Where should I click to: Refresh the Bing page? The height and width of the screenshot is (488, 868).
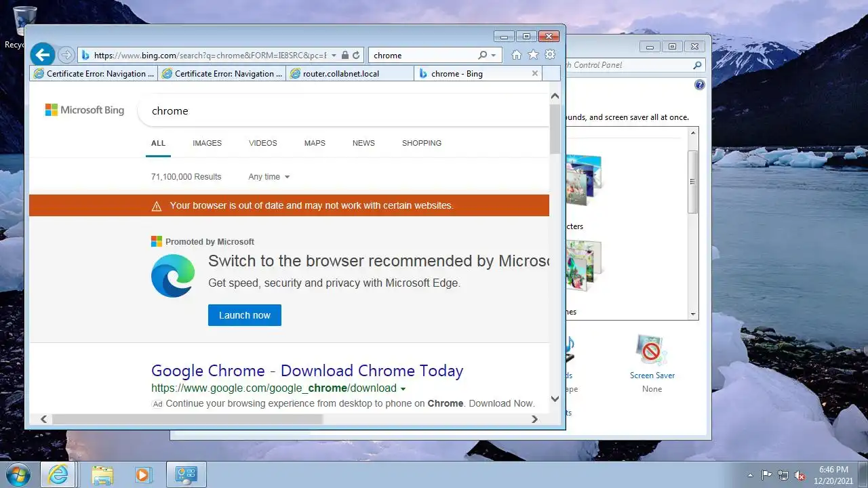click(x=356, y=56)
